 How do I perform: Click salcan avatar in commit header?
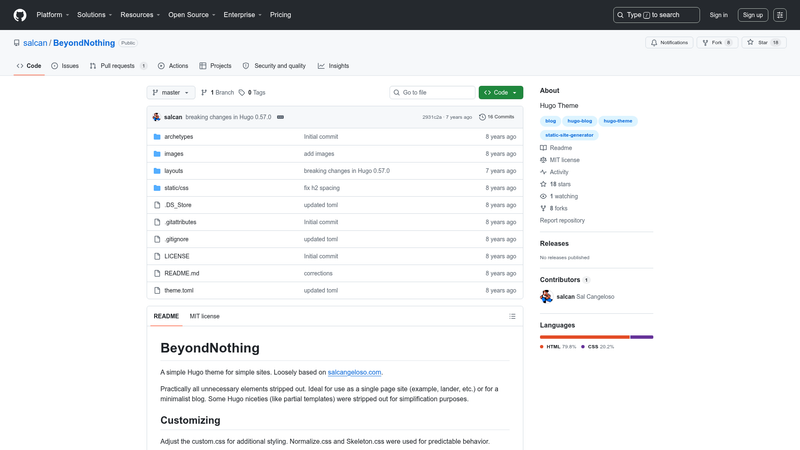tap(157, 117)
